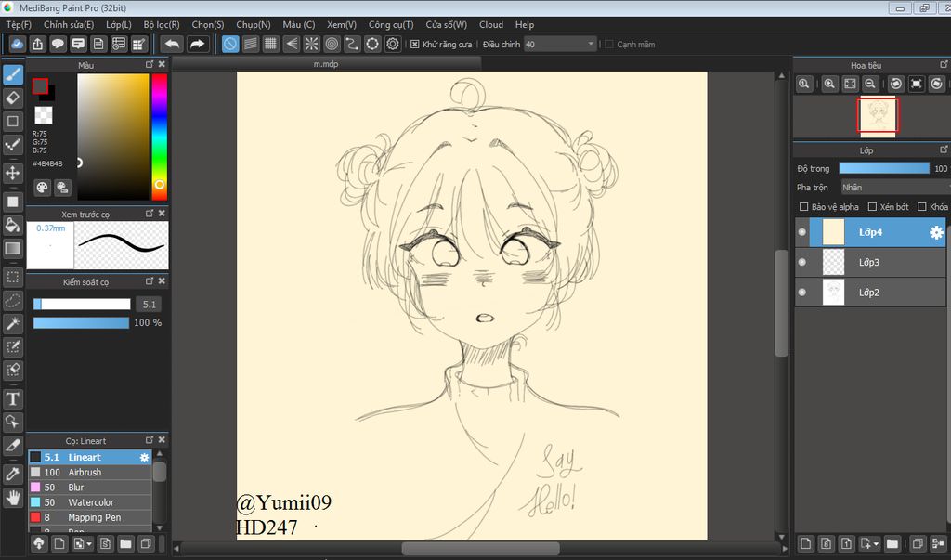The width and height of the screenshot is (951, 560).
Task: Activate the Magic Wand tool
Action: coord(13,323)
